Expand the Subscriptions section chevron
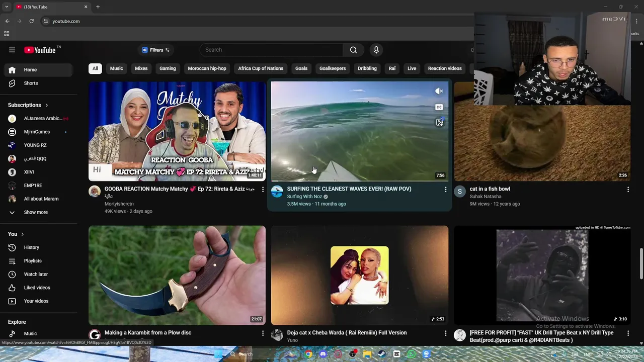Image resolution: width=644 pixels, height=362 pixels. pos(47,105)
